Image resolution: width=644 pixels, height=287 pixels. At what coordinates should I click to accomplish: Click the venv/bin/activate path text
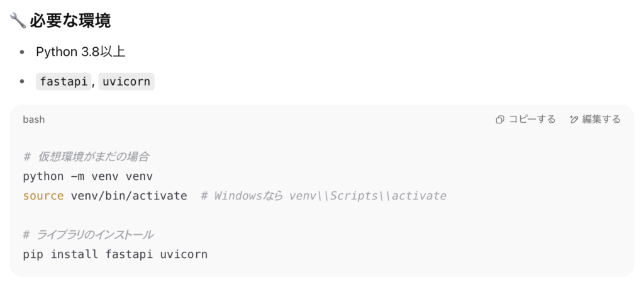[x=129, y=196]
